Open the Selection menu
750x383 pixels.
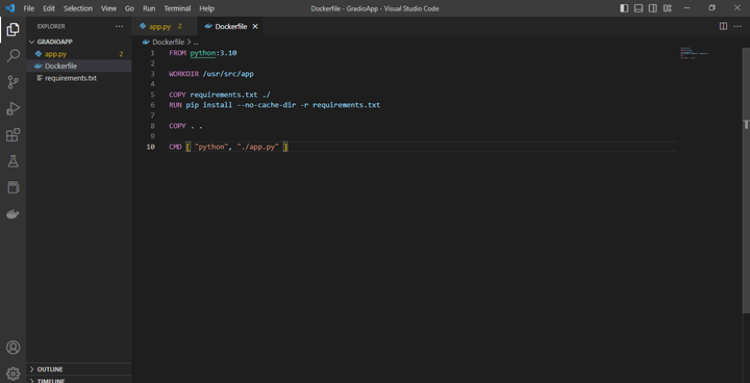[x=78, y=9]
